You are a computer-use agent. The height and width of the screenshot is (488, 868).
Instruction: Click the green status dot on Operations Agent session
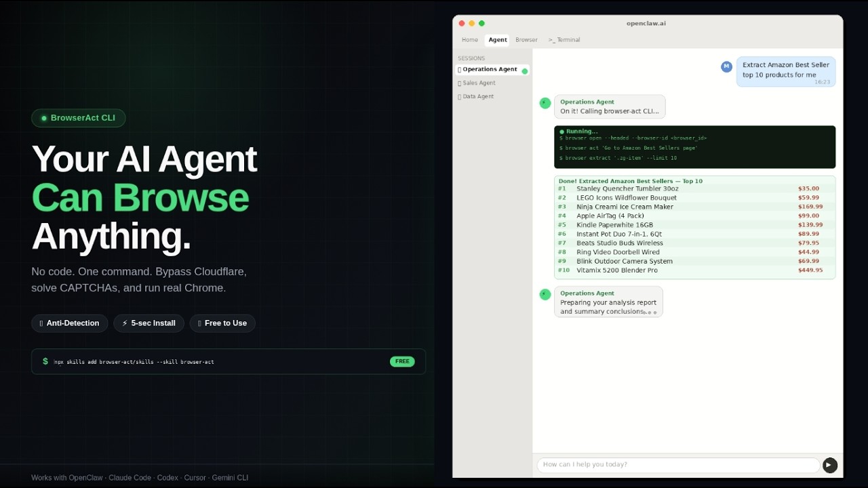[x=525, y=71]
